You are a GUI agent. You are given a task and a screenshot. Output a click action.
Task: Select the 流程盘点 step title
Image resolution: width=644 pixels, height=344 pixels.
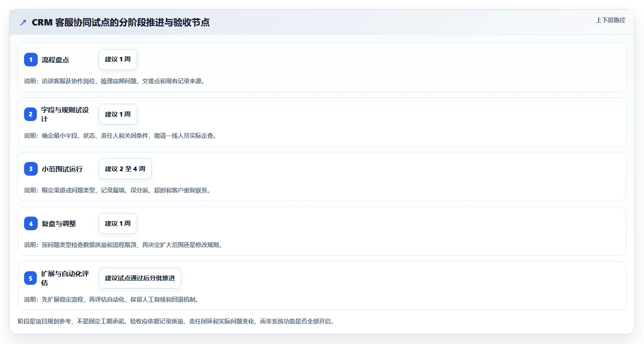coord(55,60)
